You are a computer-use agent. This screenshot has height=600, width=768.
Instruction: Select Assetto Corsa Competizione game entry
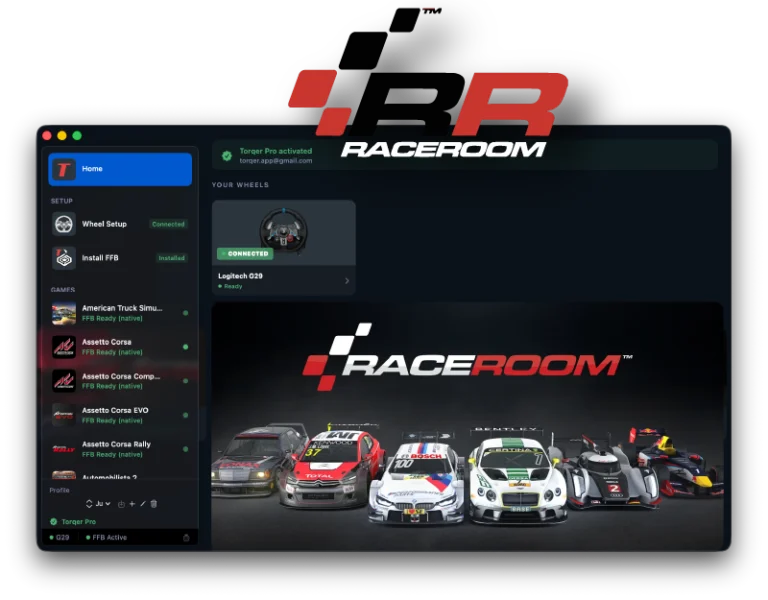click(x=120, y=381)
